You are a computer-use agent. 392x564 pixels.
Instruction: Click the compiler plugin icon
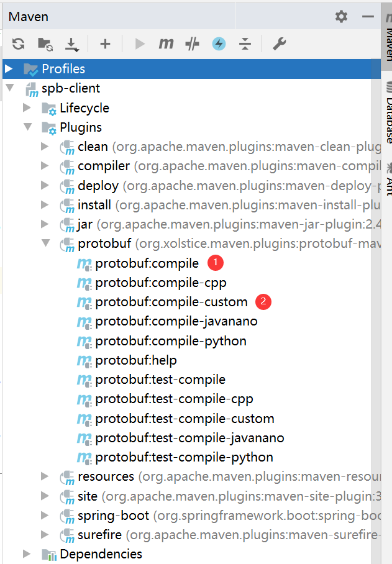pyautogui.click(x=67, y=167)
